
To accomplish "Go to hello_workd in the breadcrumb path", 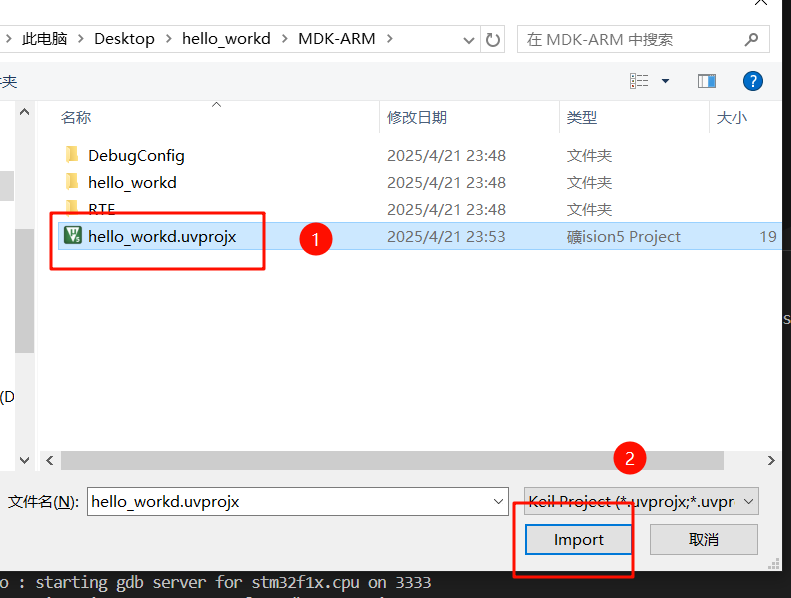I will click(226, 39).
